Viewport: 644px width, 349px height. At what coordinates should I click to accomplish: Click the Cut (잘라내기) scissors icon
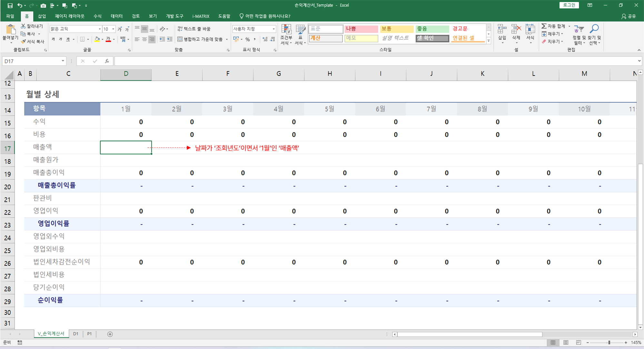click(x=23, y=26)
